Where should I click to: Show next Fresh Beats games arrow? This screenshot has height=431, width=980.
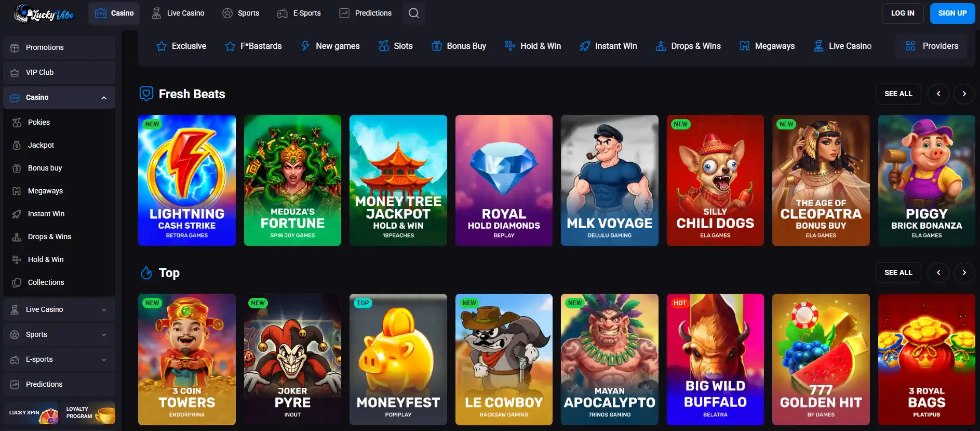tap(964, 94)
